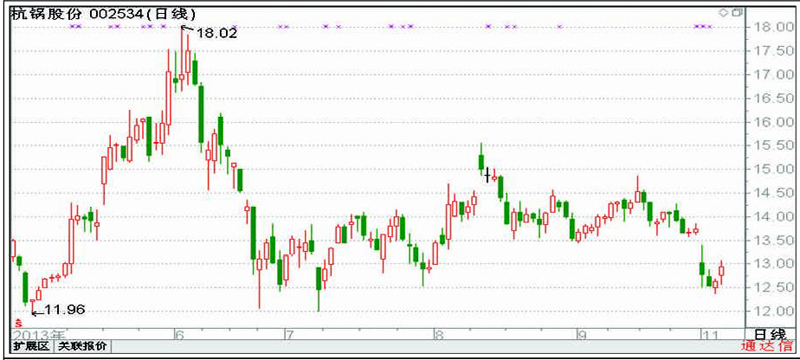Select the month 9 marker on time axis
This screenshot has width=800, height=360.
point(581,335)
